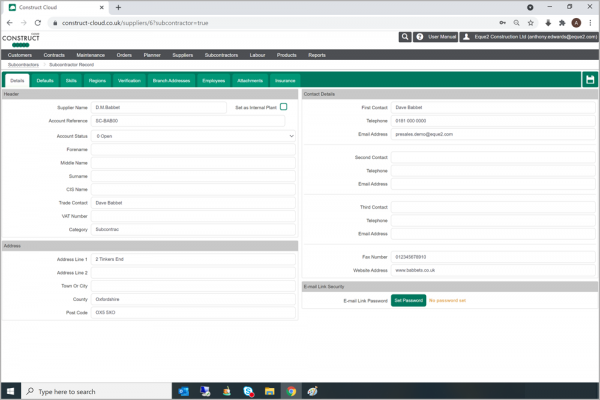Click the Windows Start button

tap(10, 391)
